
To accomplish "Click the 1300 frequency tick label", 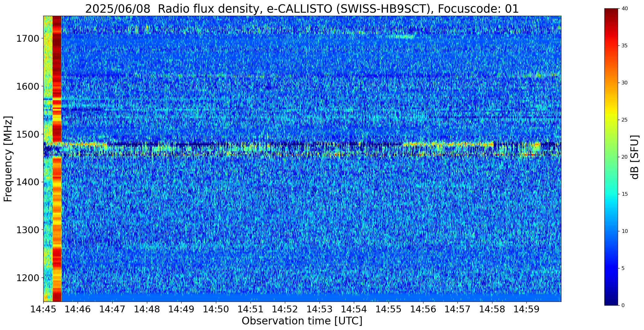I will (x=28, y=230).
